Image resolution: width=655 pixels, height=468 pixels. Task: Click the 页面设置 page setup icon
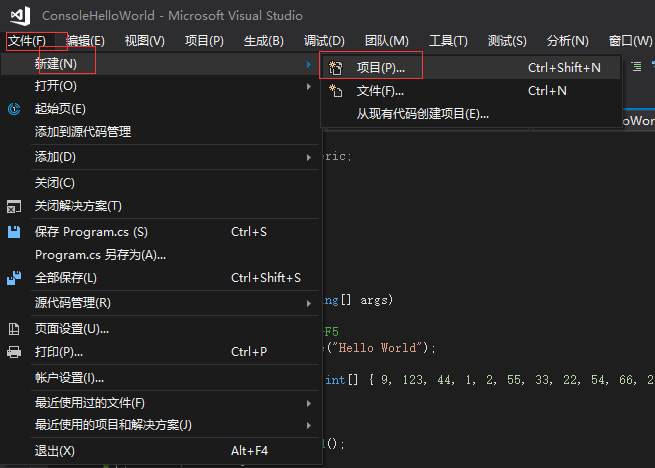pos(14,329)
